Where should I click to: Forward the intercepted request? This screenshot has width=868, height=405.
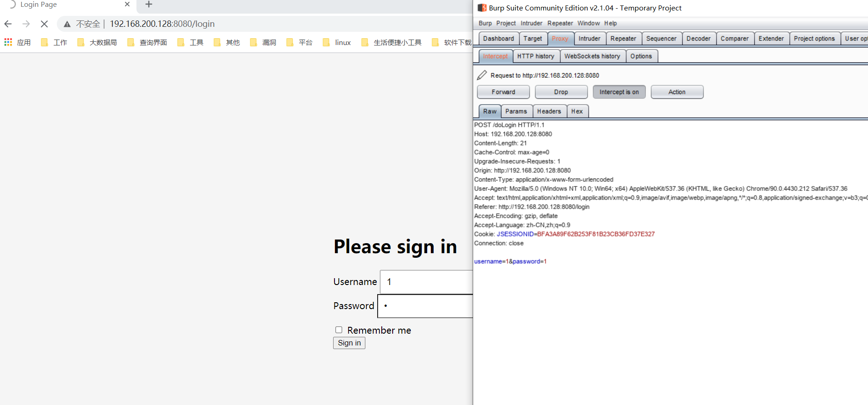coord(503,92)
